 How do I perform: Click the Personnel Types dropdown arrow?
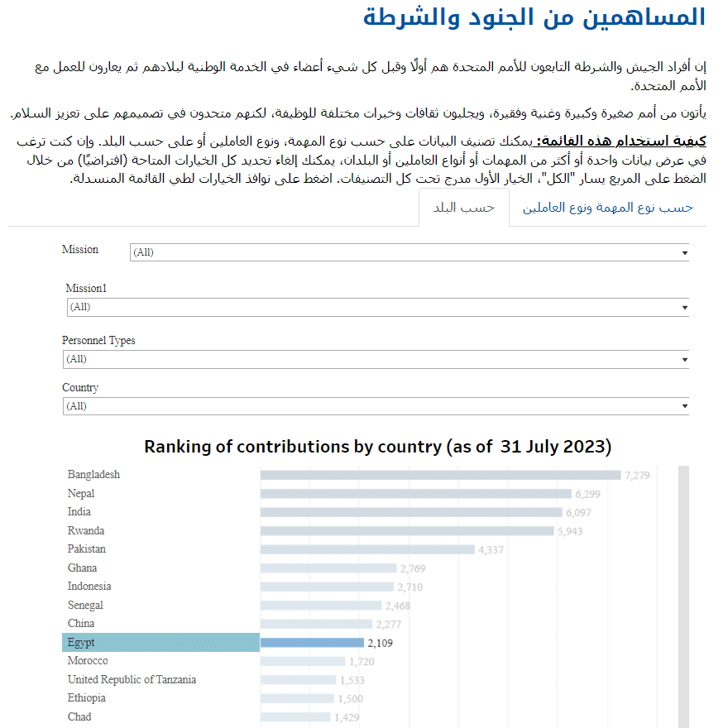tap(686, 359)
